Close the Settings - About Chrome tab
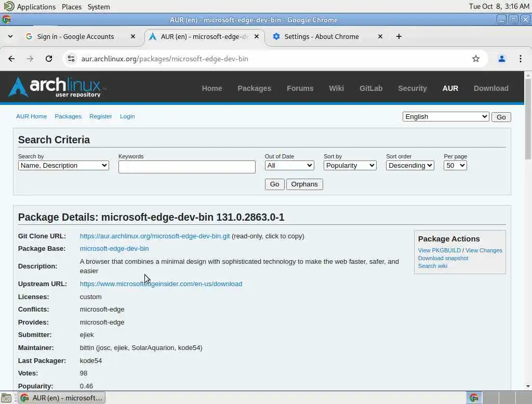The image size is (532, 404). click(x=380, y=36)
